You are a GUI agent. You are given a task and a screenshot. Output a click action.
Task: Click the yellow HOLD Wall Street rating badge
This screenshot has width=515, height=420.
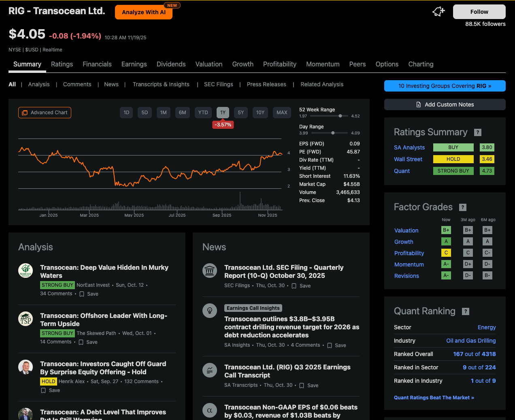click(453, 159)
